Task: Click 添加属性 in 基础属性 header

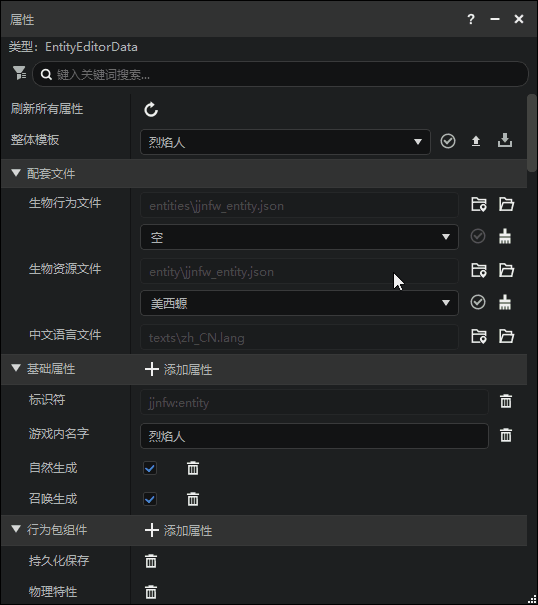Action: tap(178, 369)
